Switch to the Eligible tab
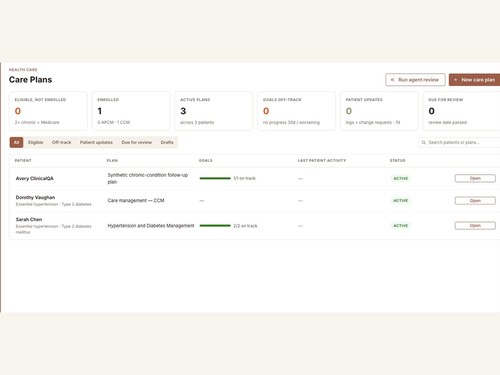The width and height of the screenshot is (500, 375). tap(36, 143)
